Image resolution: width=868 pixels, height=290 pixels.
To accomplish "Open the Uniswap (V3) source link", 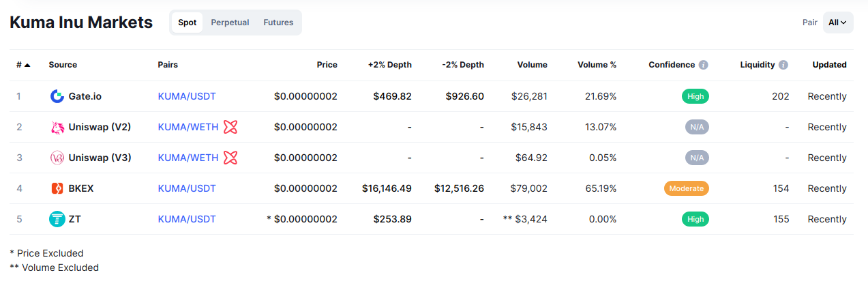I will tap(100, 158).
